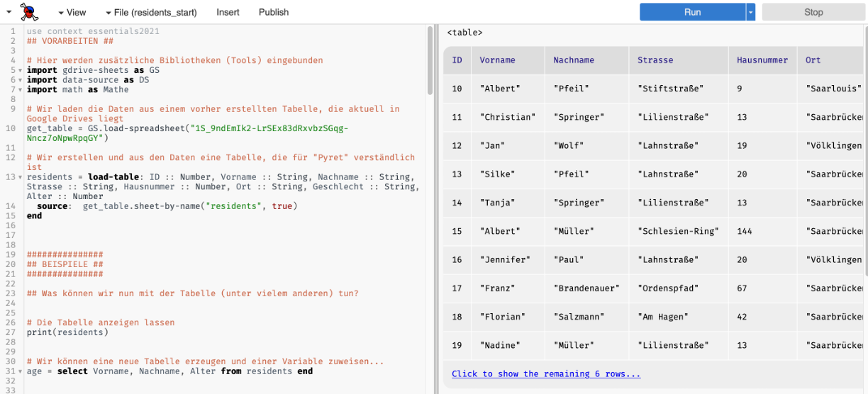Click the Publish toolbar item
Image resolution: width=868 pixels, height=394 pixels.
click(274, 12)
